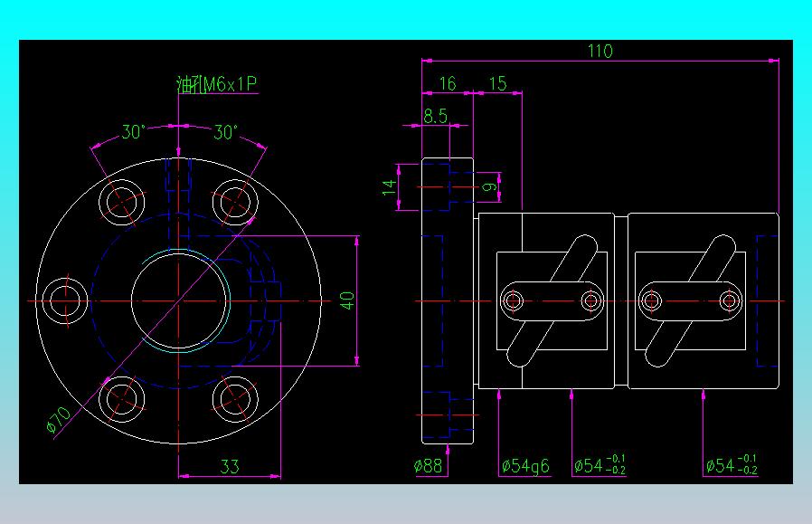Select the ø54g6 tolerance label
The image size is (812, 524).
pyautogui.click(x=525, y=466)
